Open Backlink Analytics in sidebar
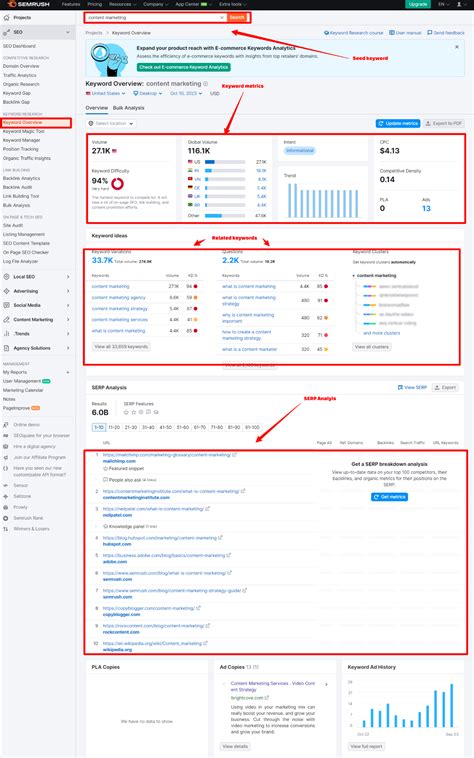 click(22, 178)
